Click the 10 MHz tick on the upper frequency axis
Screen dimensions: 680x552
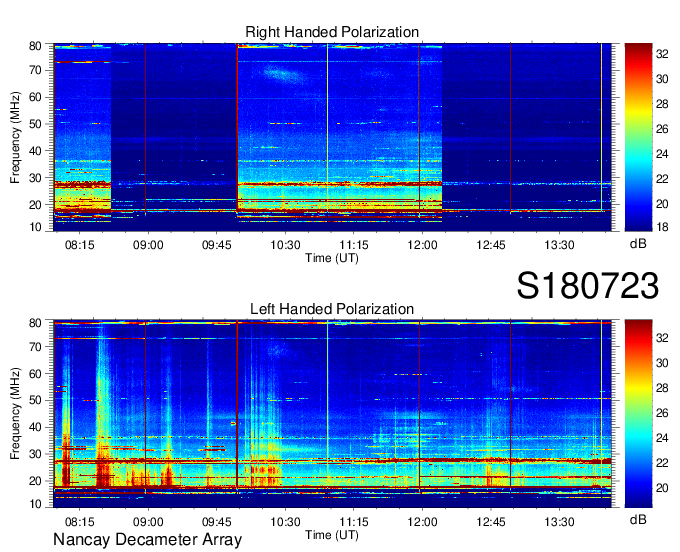tap(35, 227)
